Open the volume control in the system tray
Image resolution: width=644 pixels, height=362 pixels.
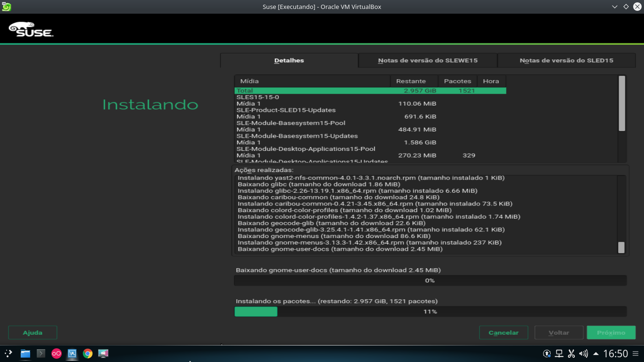(583, 354)
